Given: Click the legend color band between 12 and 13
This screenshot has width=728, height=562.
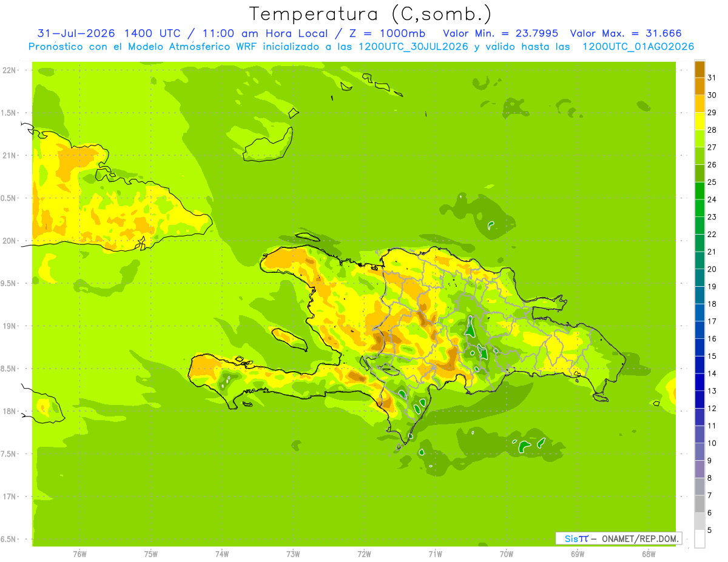Looking at the screenshot, I should tap(699, 400).
